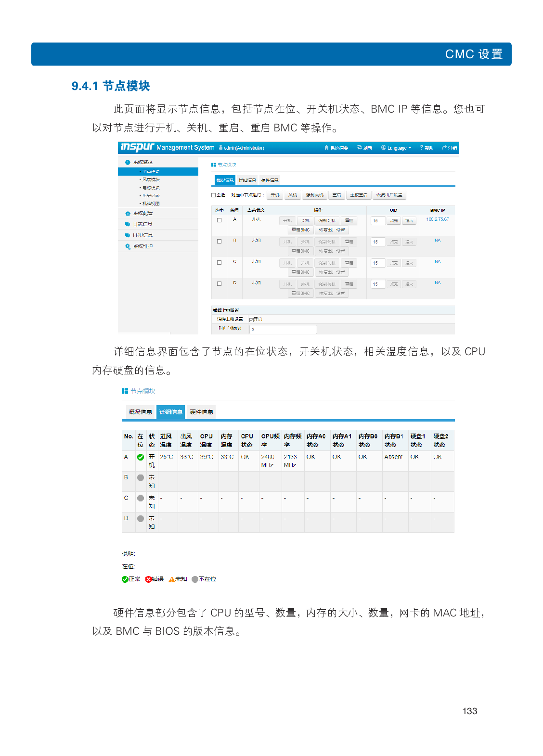Click the refresh icon in the header

pyautogui.click(x=359, y=148)
